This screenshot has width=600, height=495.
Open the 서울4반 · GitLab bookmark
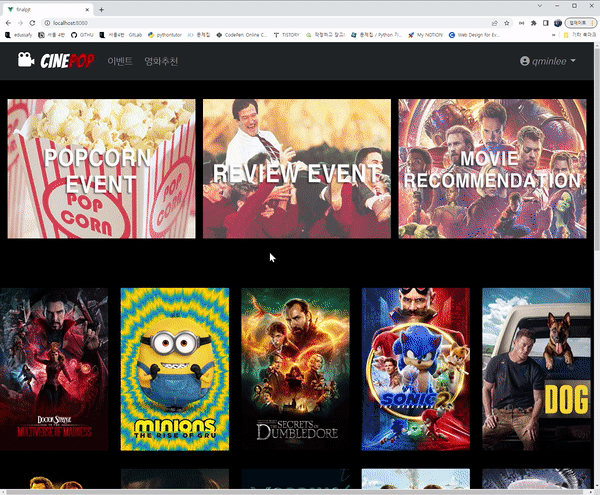coord(121,35)
